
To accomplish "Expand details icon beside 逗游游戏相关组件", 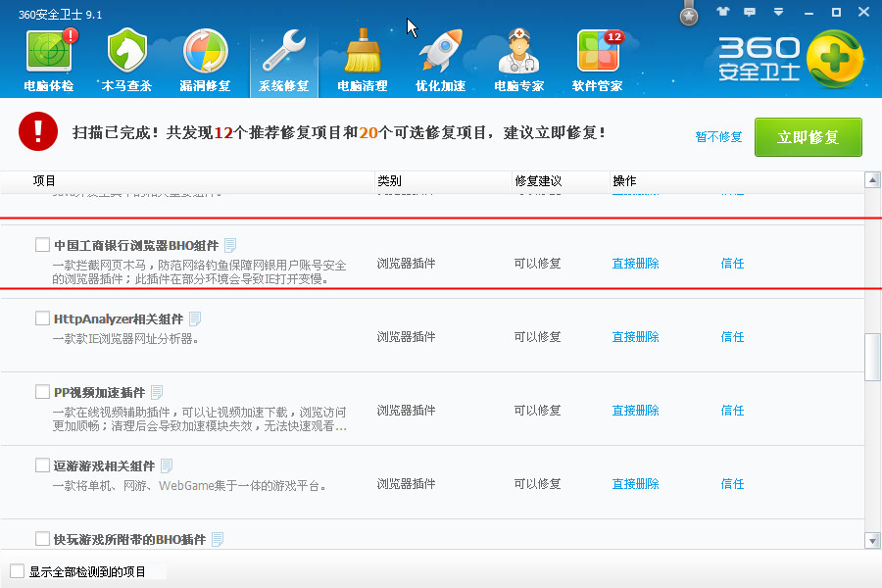I will [167, 465].
